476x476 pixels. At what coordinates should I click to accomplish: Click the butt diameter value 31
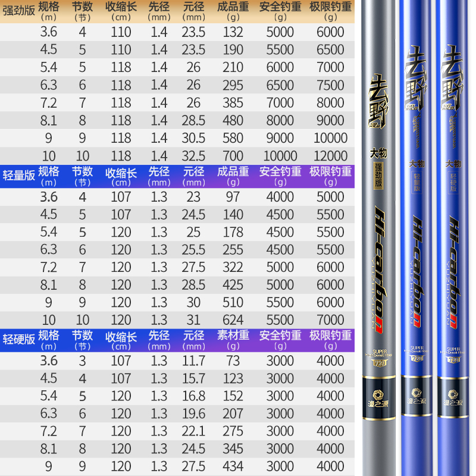coord(193,320)
